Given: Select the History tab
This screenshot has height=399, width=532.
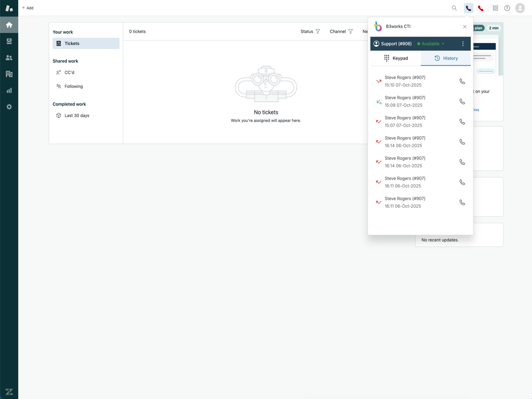Looking at the screenshot, I should [x=446, y=58].
